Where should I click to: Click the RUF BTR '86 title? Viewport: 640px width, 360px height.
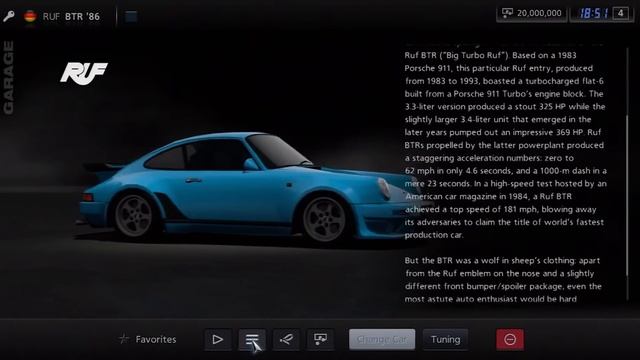71,16
